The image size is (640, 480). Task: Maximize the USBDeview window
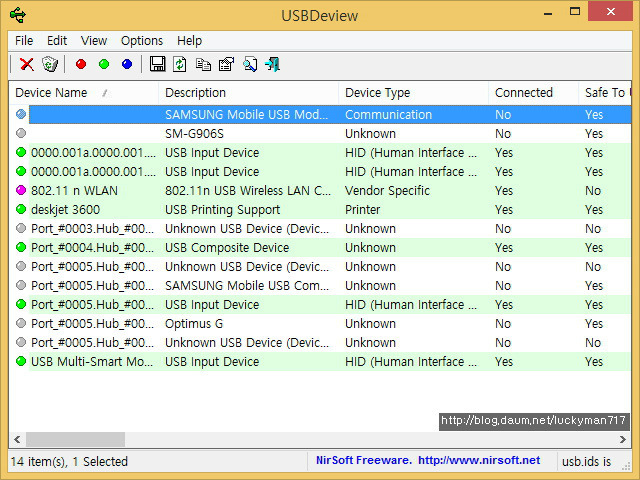pos(575,11)
